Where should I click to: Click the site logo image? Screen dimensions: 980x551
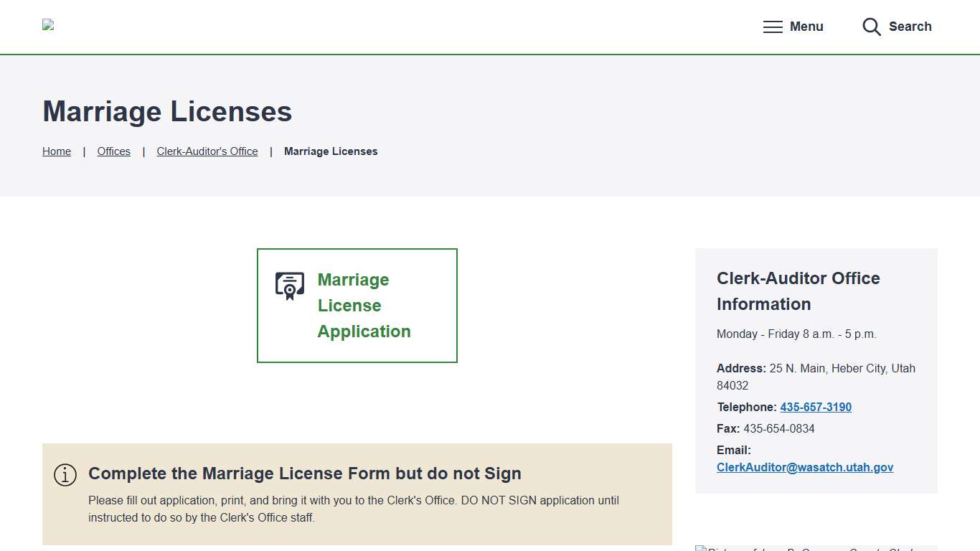[x=48, y=24]
